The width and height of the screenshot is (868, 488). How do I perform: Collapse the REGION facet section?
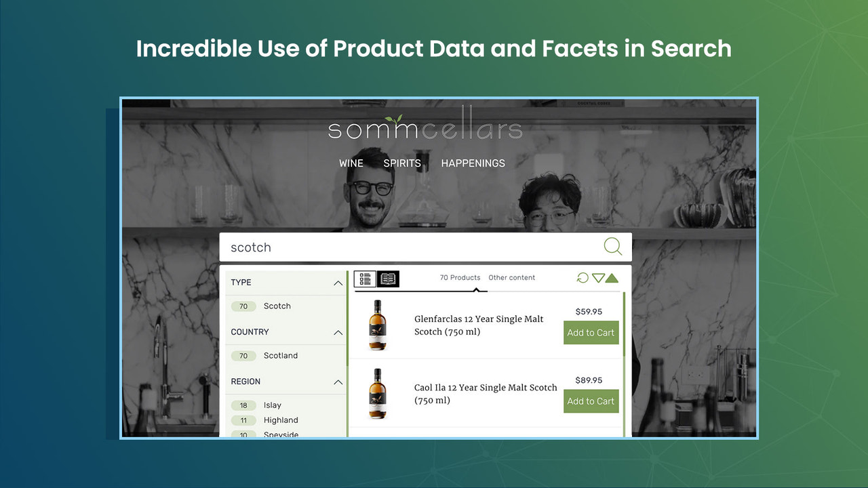[x=338, y=382]
